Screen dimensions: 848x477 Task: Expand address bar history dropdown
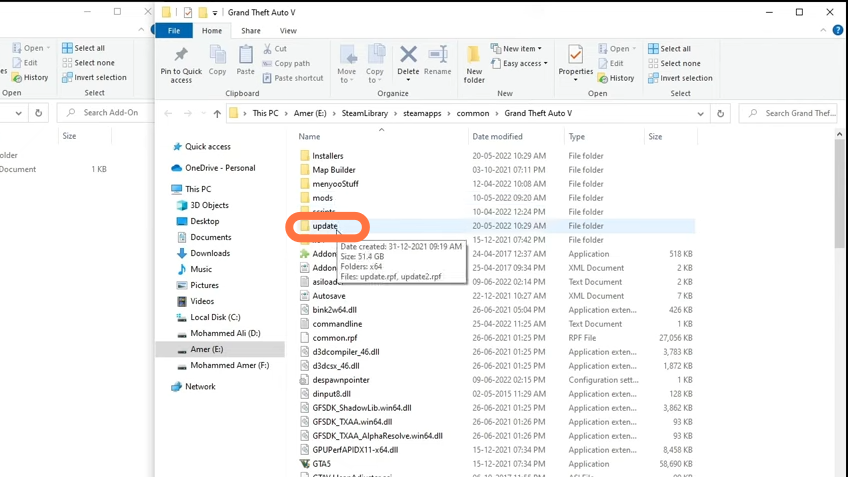(x=700, y=114)
